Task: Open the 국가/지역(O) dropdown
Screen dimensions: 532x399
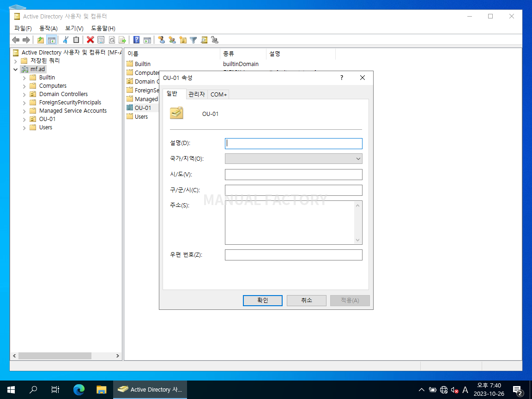Action: tap(294, 159)
